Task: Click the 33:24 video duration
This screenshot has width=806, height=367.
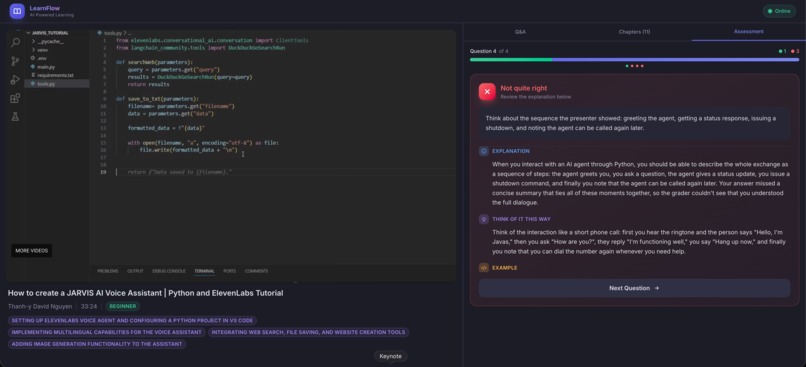Action: pyautogui.click(x=89, y=306)
